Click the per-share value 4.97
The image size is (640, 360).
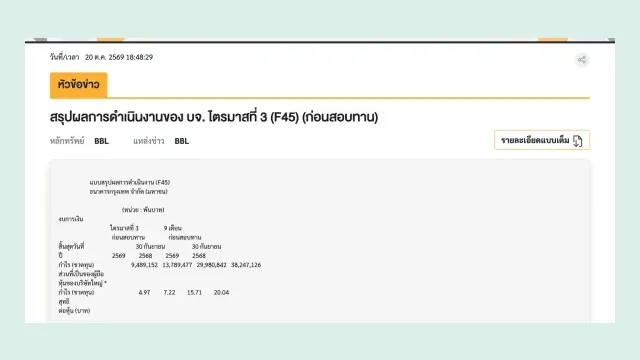pyautogui.click(x=144, y=292)
